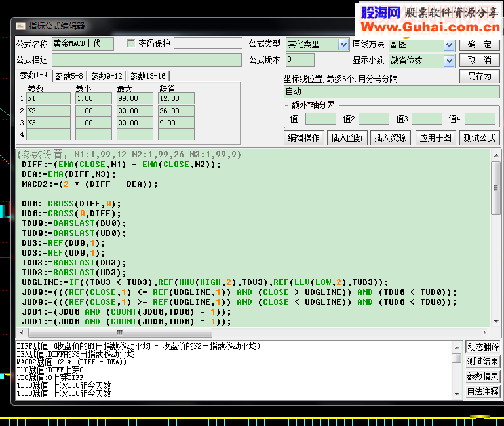Click the 公式版本 input field
This screenshot has height=426, width=504.
(x=300, y=60)
